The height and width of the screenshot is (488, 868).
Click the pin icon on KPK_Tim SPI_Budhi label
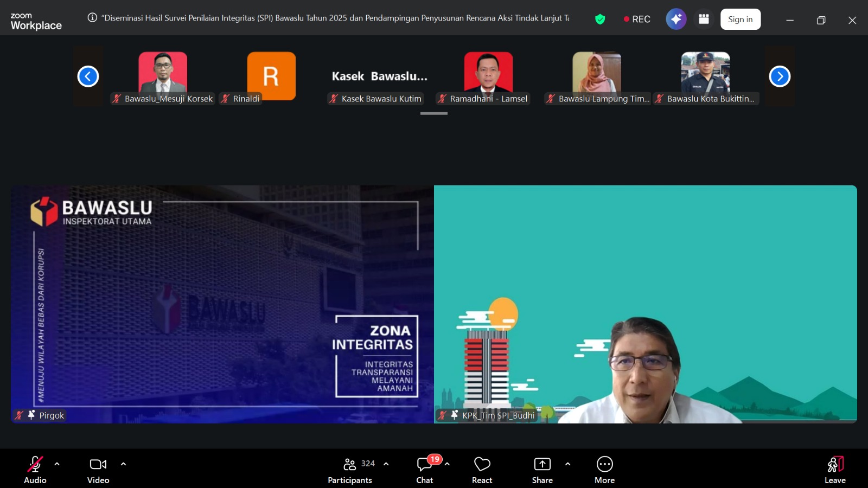click(455, 415)
